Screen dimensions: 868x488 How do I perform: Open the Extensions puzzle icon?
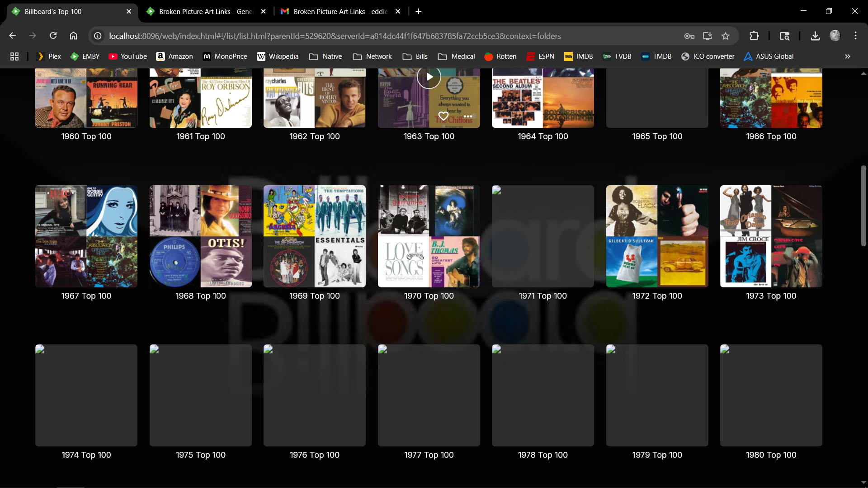click(754, 36)
